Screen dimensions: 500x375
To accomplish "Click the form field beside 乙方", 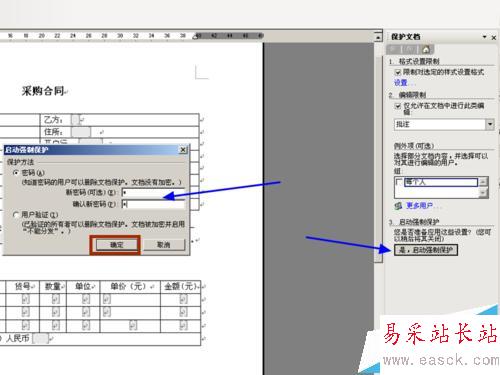I will click(76, 120).
